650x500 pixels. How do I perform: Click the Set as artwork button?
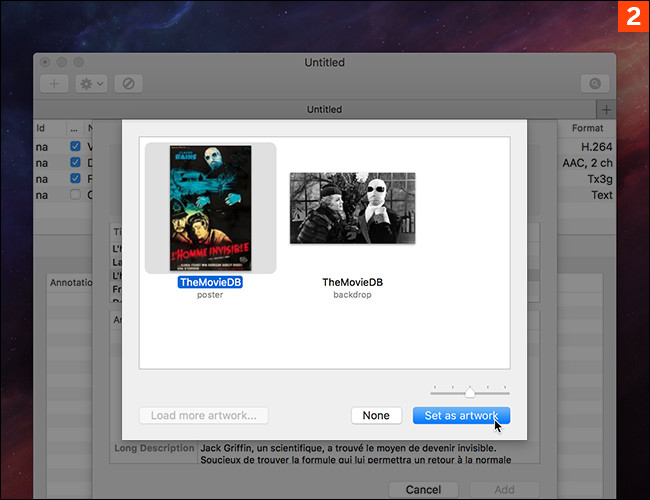pos(460,415)
